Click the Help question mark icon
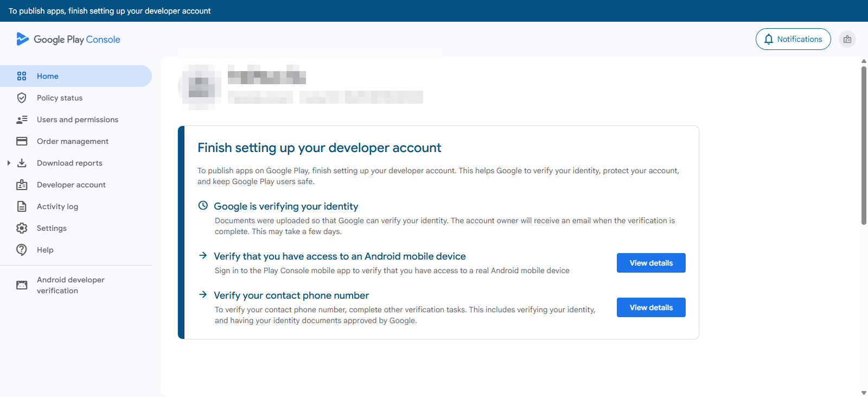The image size is (868, 397). 22,250
